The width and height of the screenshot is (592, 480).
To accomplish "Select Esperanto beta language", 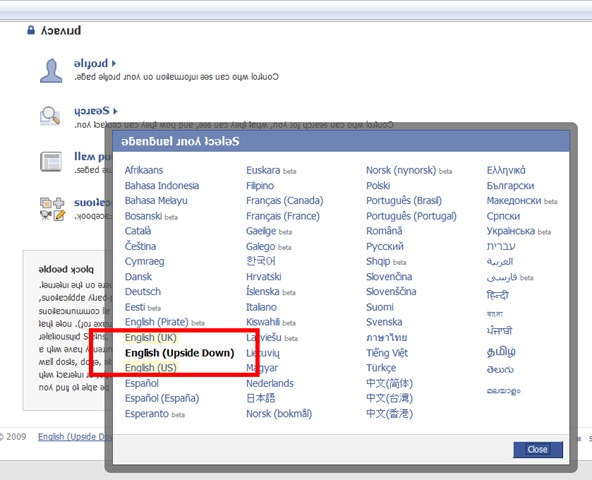I will pos(155,414).
